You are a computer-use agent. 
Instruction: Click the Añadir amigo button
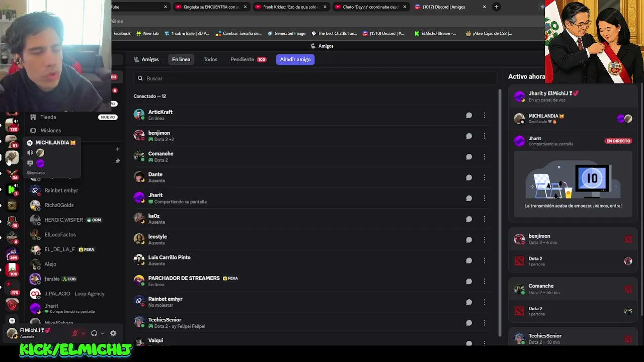(295, 59)
